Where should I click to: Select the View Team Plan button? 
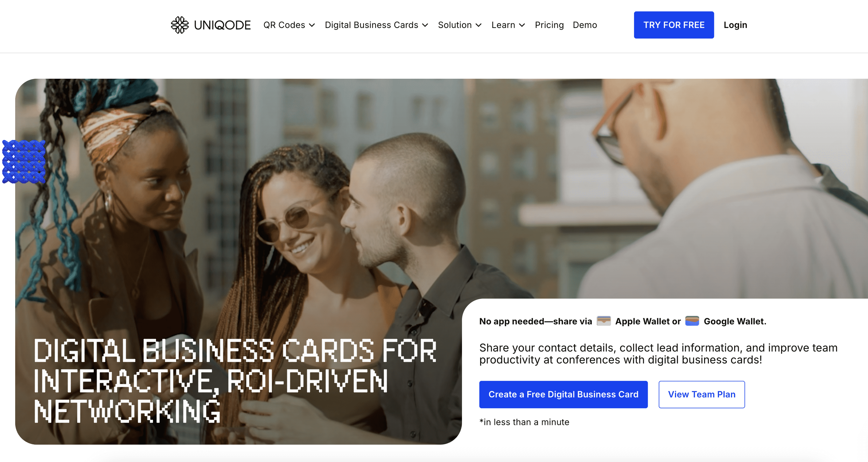701,394
